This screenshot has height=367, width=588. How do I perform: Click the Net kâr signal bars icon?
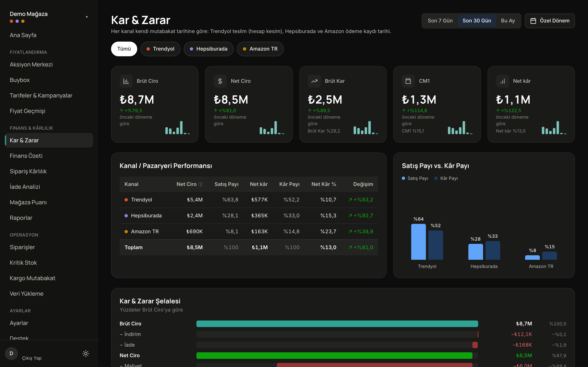tap(502, 81)
